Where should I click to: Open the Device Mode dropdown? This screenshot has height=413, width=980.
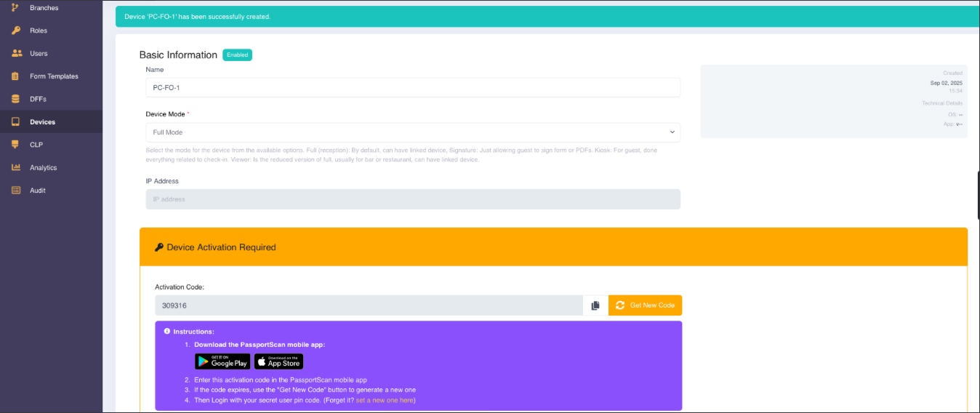tap(412, 132)
